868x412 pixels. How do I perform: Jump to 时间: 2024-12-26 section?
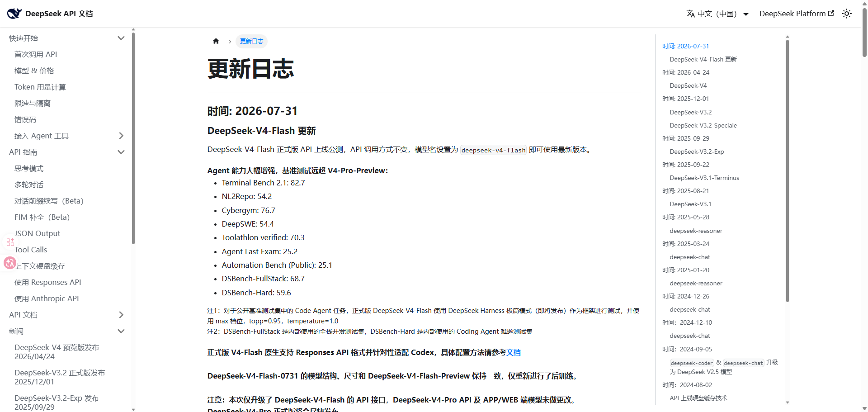pyautogui.click(x=686, y=296)
